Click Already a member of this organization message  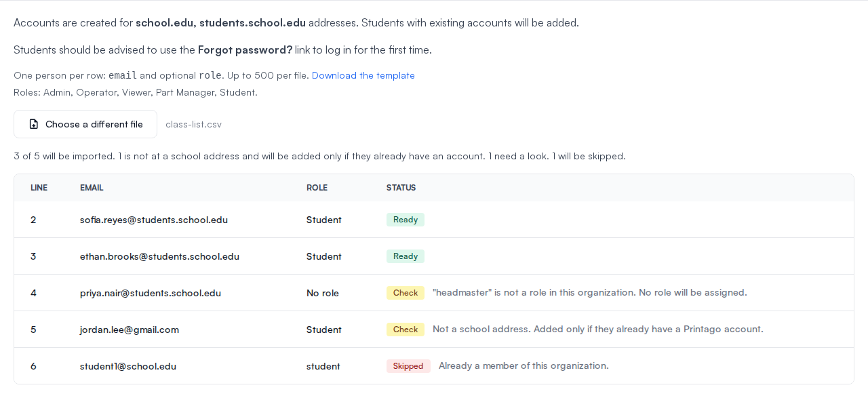(524, 366)
